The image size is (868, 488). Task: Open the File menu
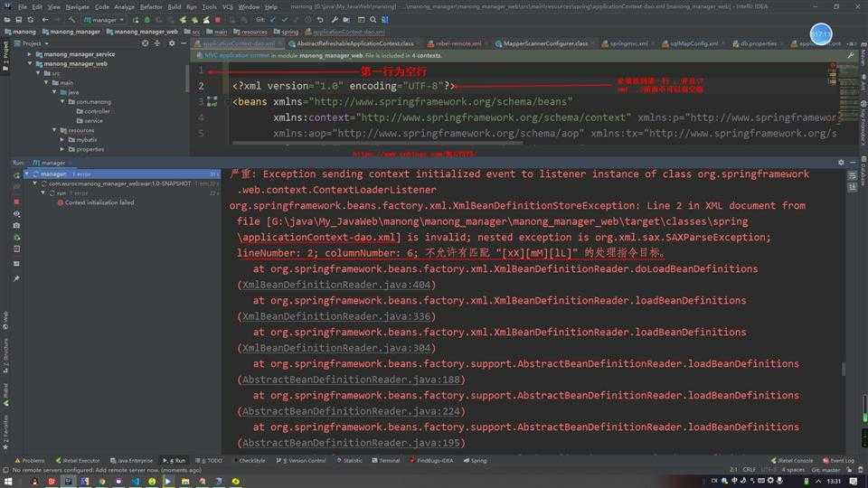pyautogui.click(x=22, y=6)
